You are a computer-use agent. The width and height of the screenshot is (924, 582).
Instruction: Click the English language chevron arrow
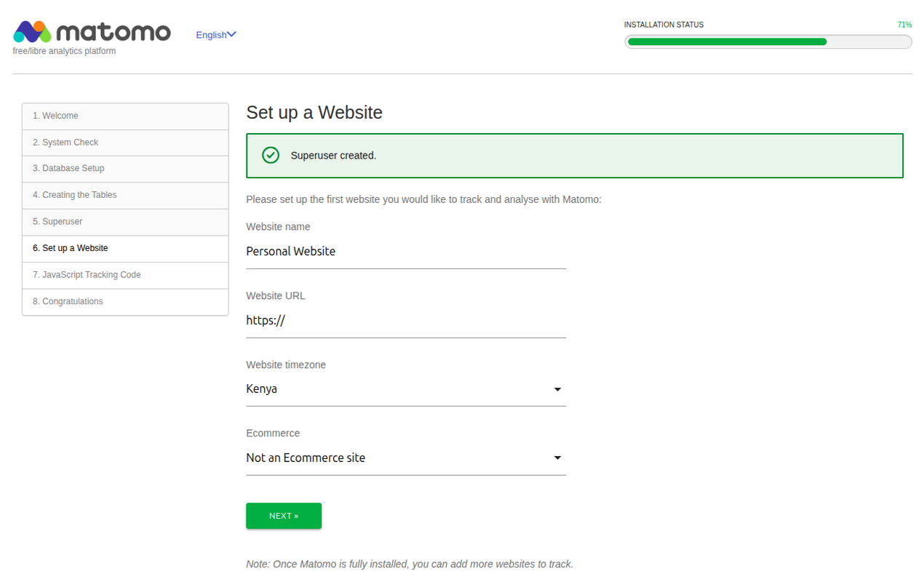231,34
